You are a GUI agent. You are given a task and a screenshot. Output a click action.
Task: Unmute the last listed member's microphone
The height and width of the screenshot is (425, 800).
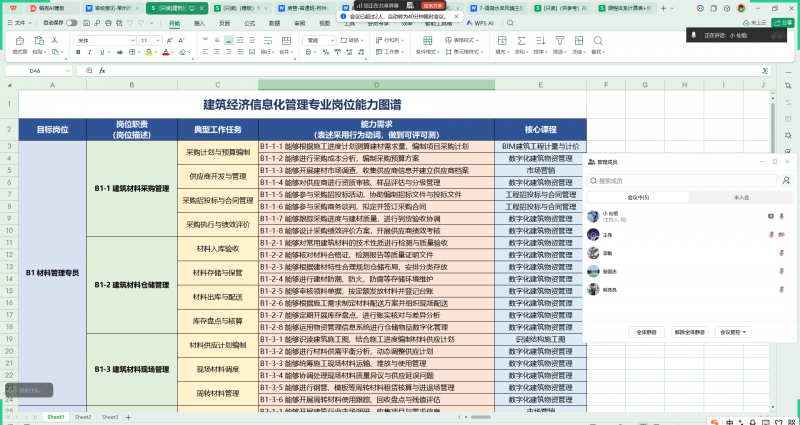[781, 289]
